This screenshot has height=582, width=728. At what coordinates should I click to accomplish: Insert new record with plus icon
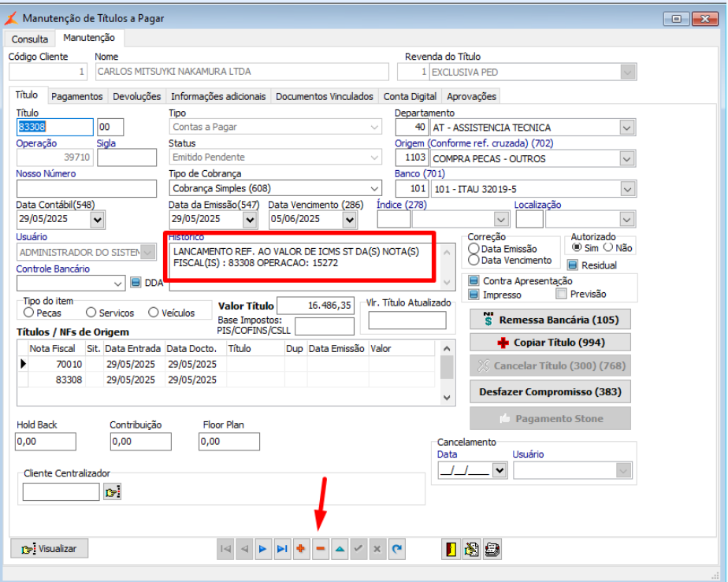[x=301, y=549]
